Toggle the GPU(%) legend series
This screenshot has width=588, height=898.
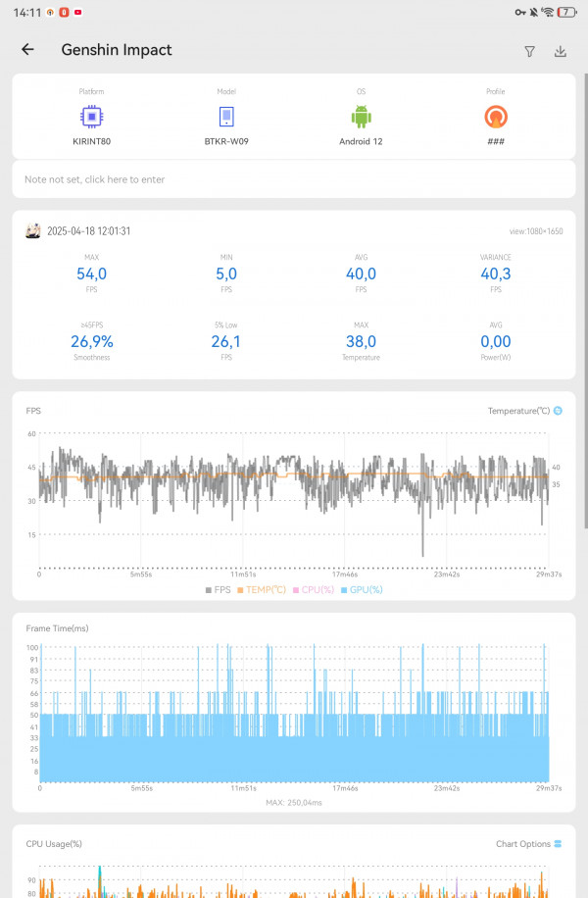[x=362, y=589]
